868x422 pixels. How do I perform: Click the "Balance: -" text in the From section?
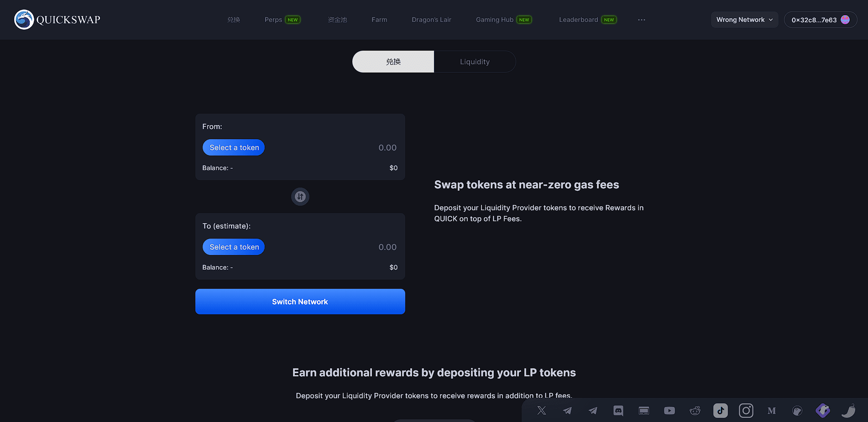click(218, 168)
